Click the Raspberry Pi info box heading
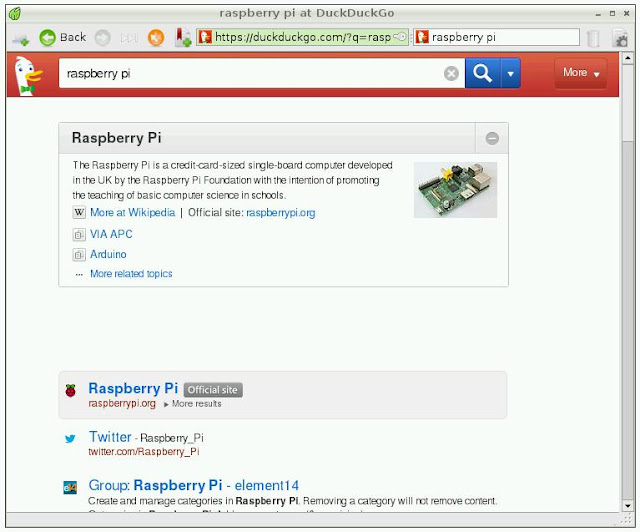 click(x=117, y=138)
